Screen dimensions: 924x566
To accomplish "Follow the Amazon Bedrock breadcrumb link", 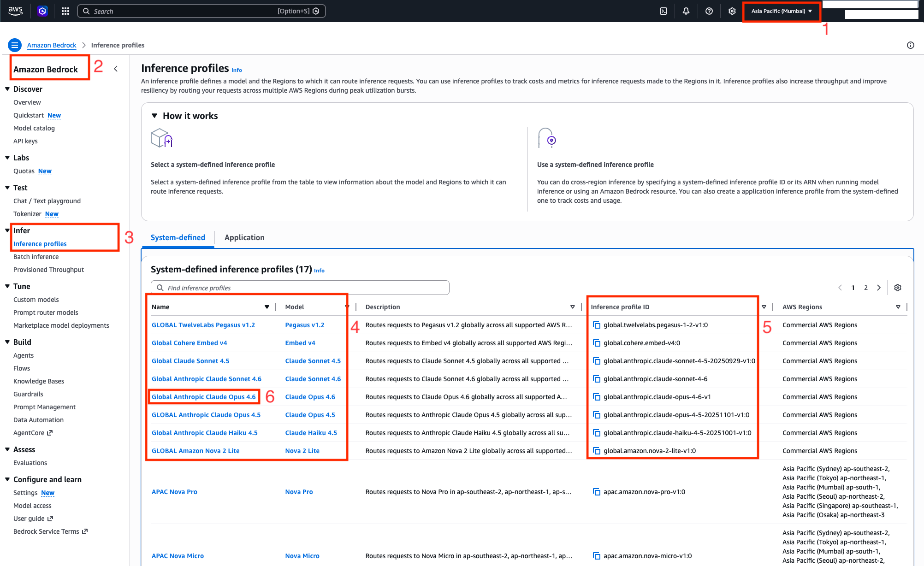I will coord(51,45).
